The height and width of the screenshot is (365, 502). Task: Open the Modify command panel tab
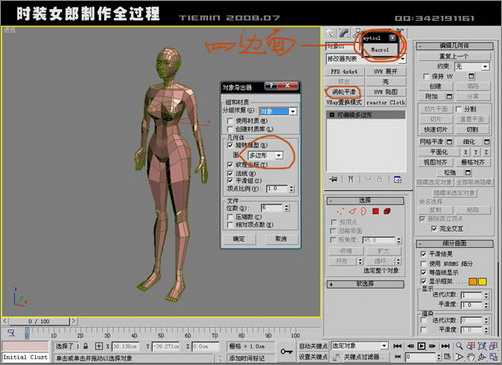pos(344,33)
